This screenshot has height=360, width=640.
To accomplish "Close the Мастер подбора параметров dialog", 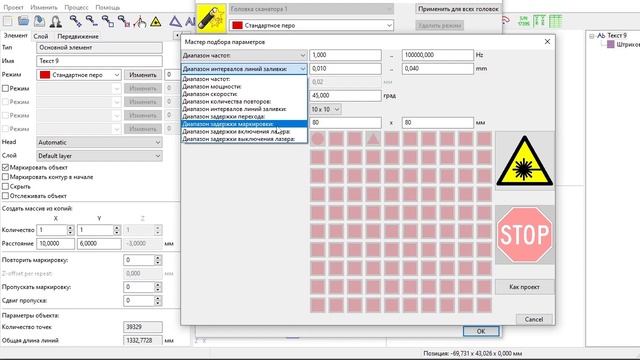I will (x=547, y=42).
